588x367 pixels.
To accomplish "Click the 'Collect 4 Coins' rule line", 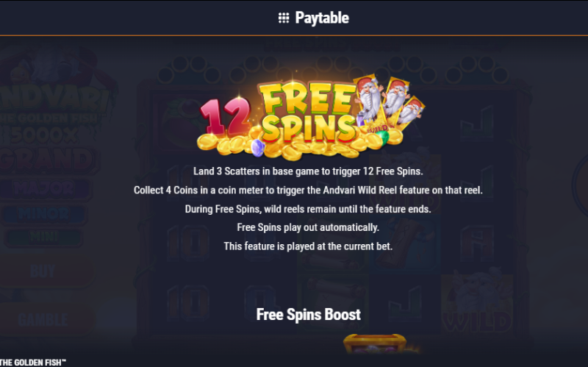I will 308,190.
